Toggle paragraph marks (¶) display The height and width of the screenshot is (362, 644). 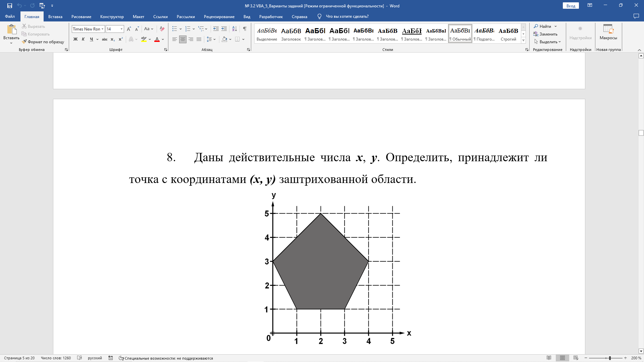(245, 29)
